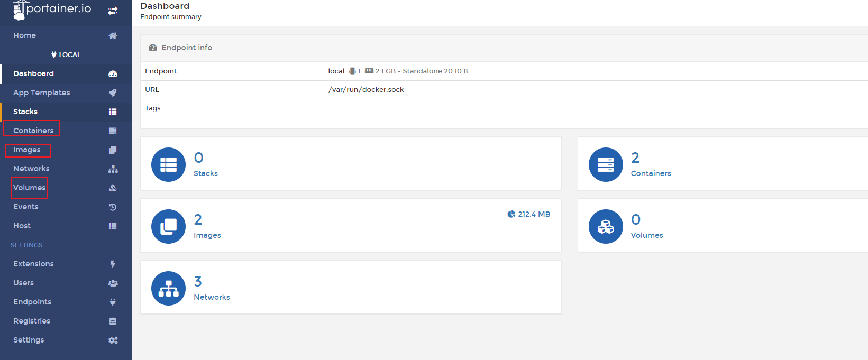
Task: Click the Containers round icon on dashboard
Action: pyautogui.click(x=606, y=164)
